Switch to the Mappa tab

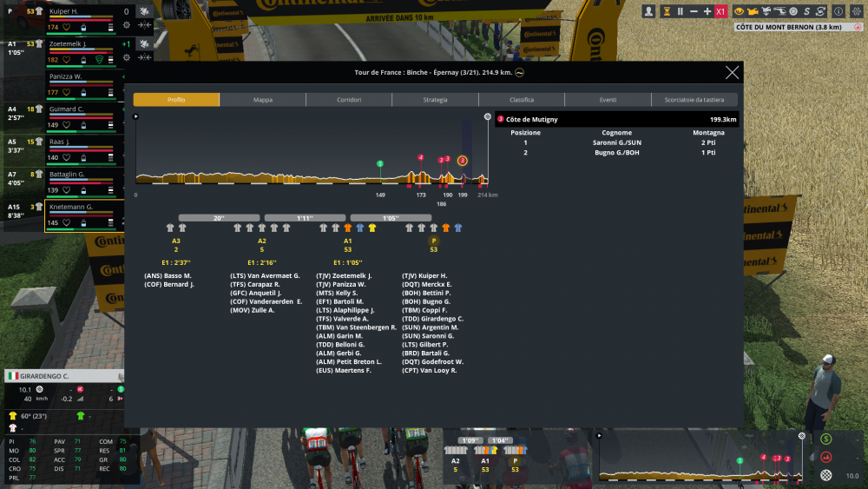262,100
